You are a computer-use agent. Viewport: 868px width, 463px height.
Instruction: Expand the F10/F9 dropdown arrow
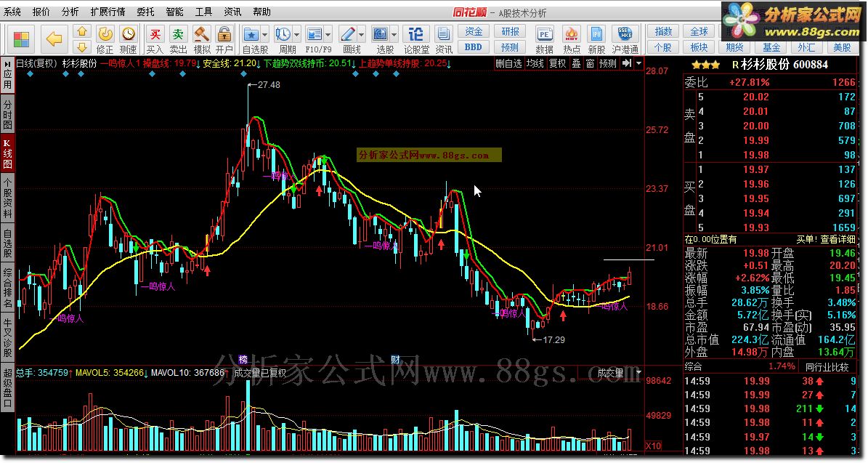(x=328, y=35)
